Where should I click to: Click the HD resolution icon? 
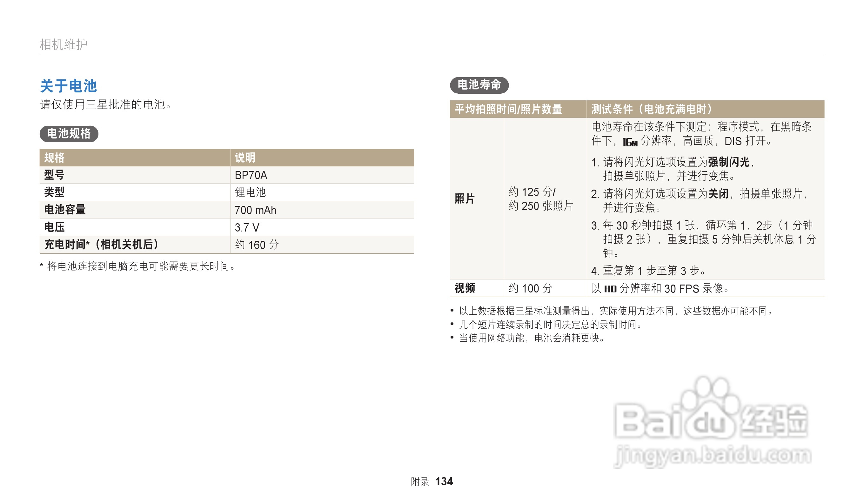coord(610,289)
